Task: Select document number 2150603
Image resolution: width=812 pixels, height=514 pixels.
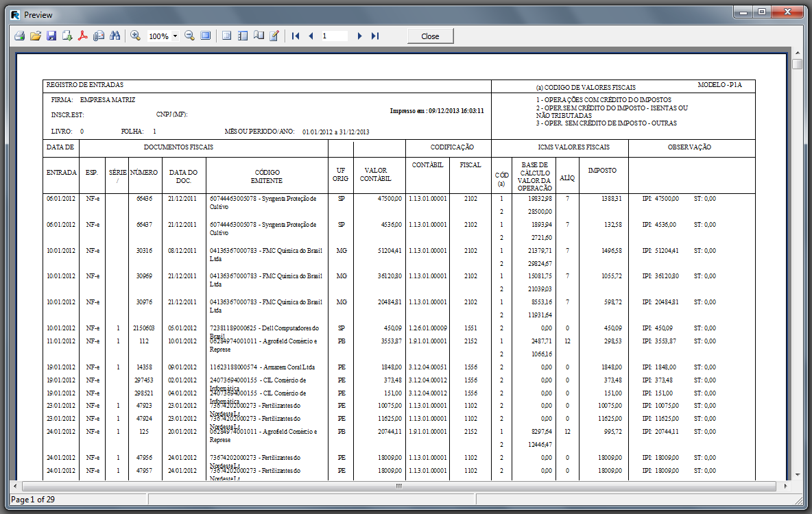Action: point(143,328)
